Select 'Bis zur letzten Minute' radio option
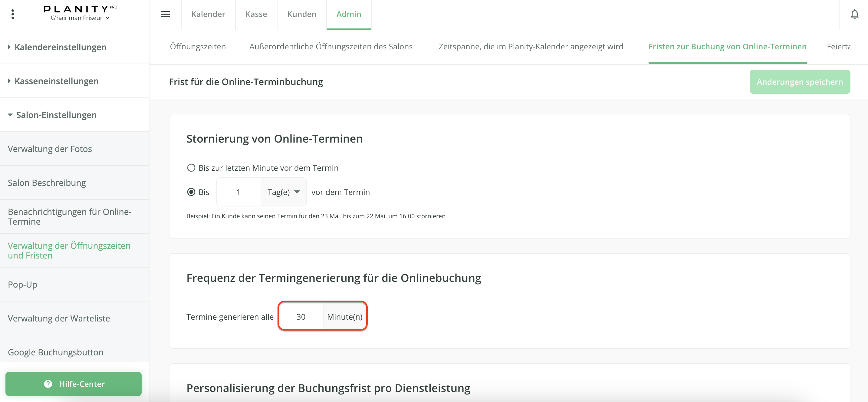The width and height of the screenshot is (868, 402). pyautogui.click(x=191, y=168)
